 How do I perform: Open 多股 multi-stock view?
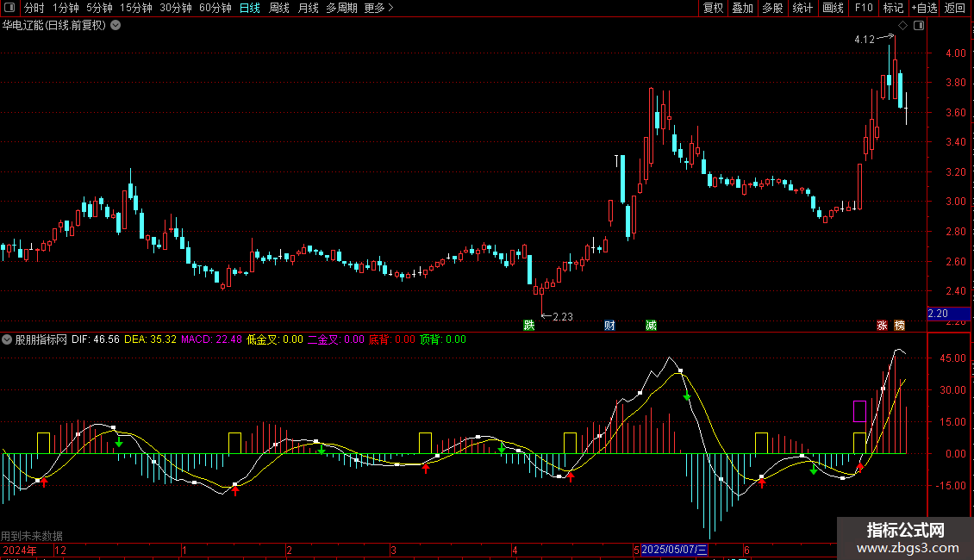(x=772, y=8)
